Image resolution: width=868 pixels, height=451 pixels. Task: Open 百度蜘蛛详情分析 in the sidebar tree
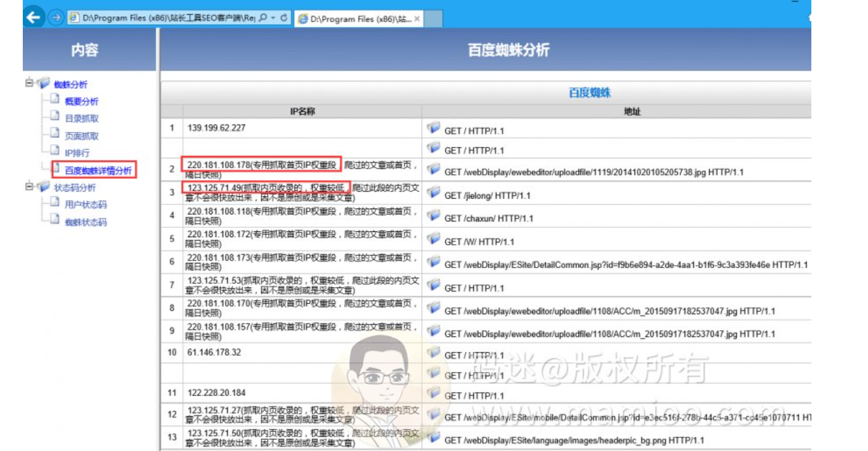pos(98,171)
